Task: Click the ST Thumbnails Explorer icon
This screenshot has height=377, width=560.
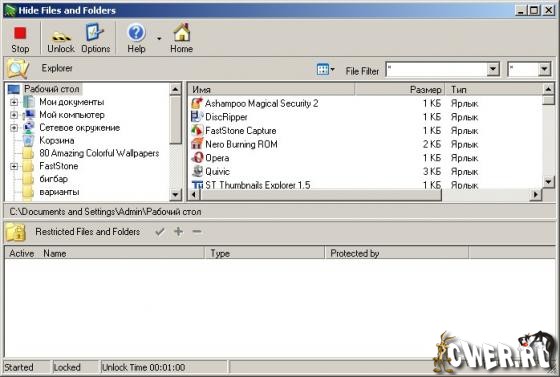Action: 197,185
